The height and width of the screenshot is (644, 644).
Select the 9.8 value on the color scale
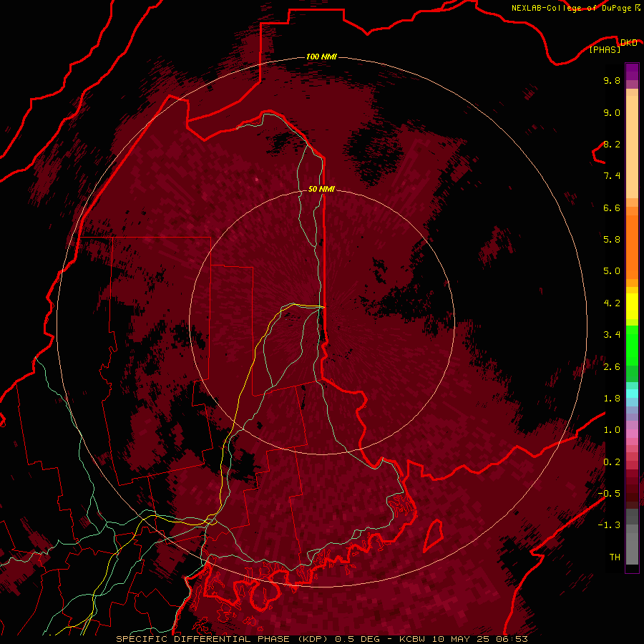coord(612,81)
